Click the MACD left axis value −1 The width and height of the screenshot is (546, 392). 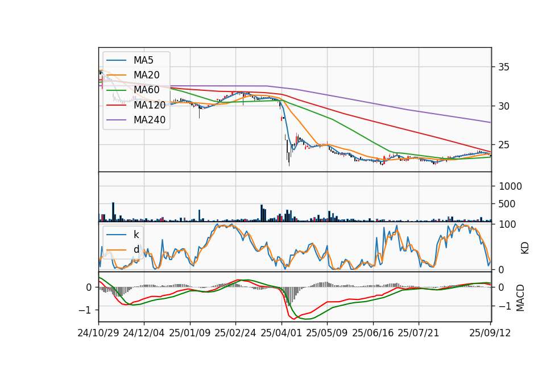click(x=85, y=310)
